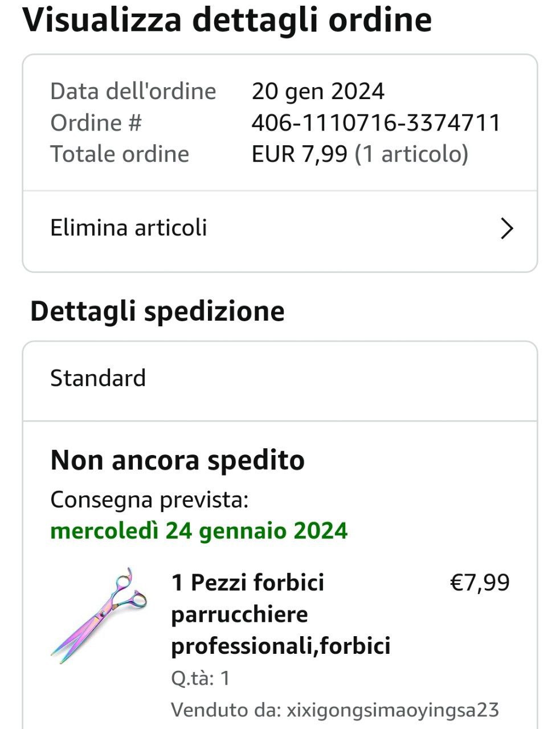Click delivery date mercoledì 24 gennaio 2024
This screenshot has width=560, height=729.
[x=199, y=531]
